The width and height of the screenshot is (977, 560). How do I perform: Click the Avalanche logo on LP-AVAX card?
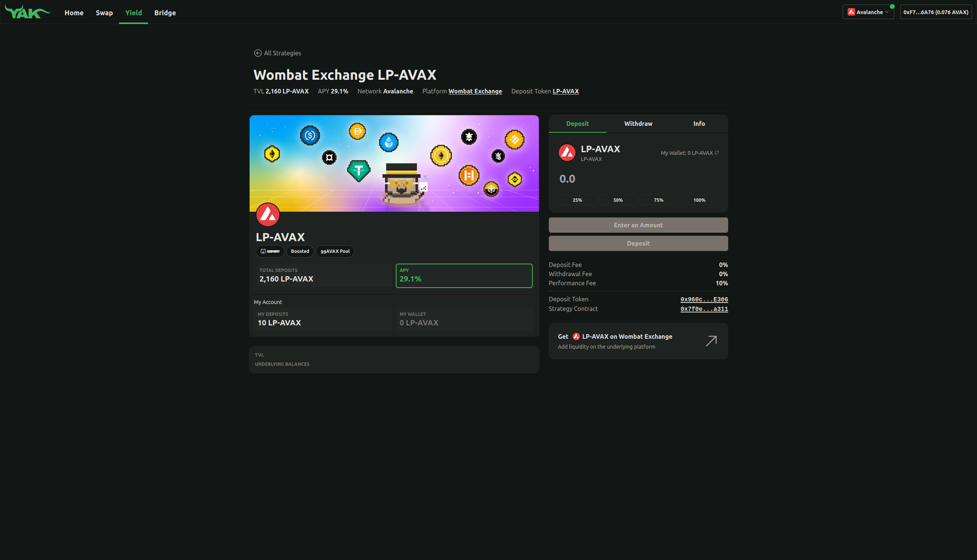267,216
